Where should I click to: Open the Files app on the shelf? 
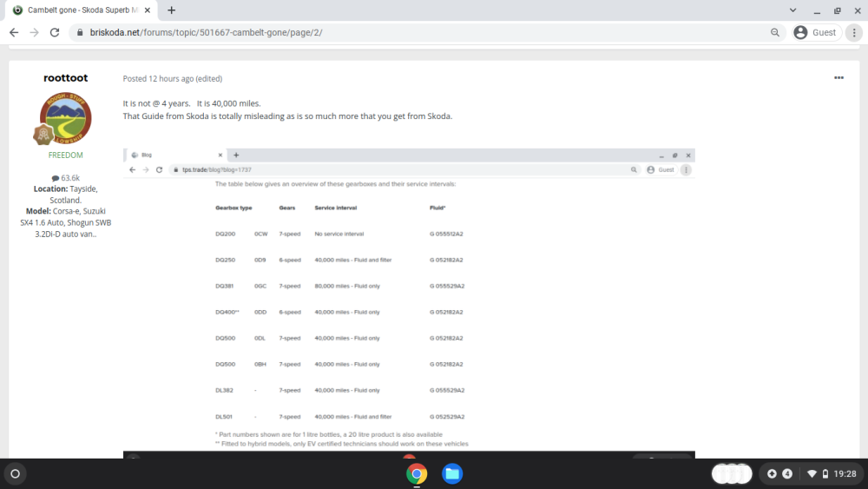pyautogui.click(x=452, y=473)
